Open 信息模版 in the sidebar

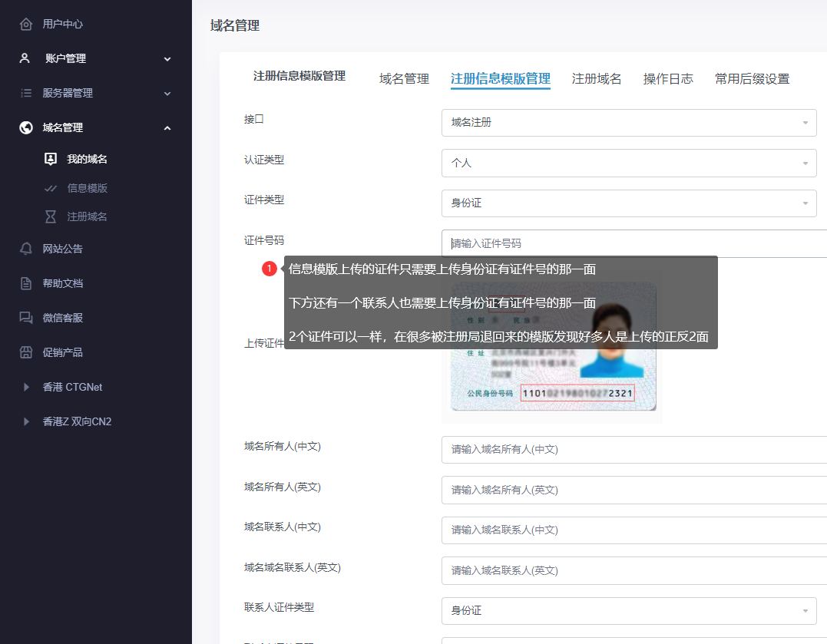tap(87, 188)
